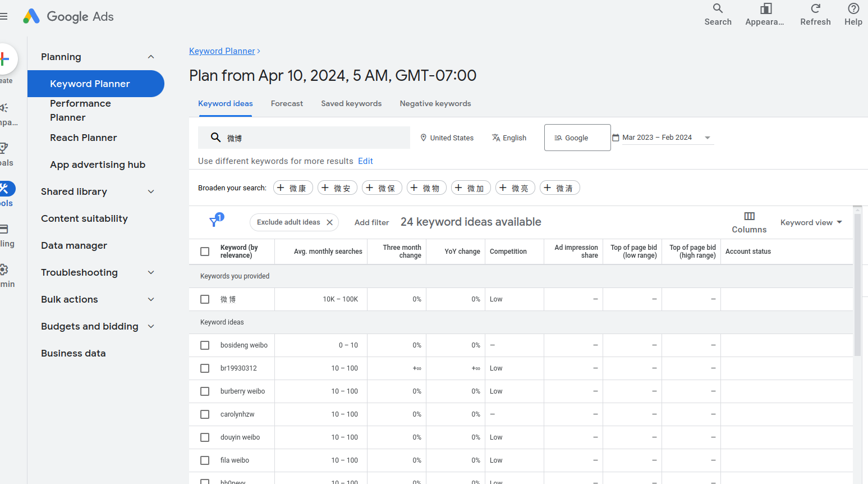Open Reach Planner
868x484 pixels.
[x=84, y=138]
